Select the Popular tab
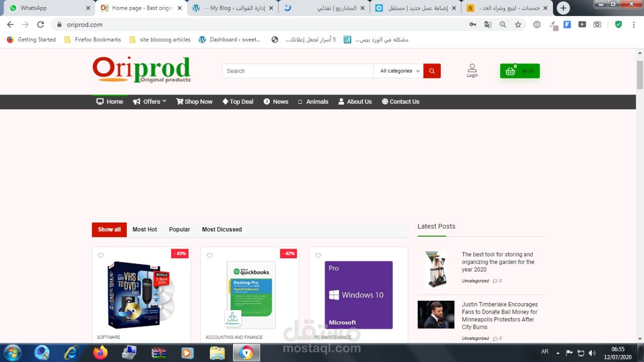This screenshot has height=362, width=644. click(180, 230)
